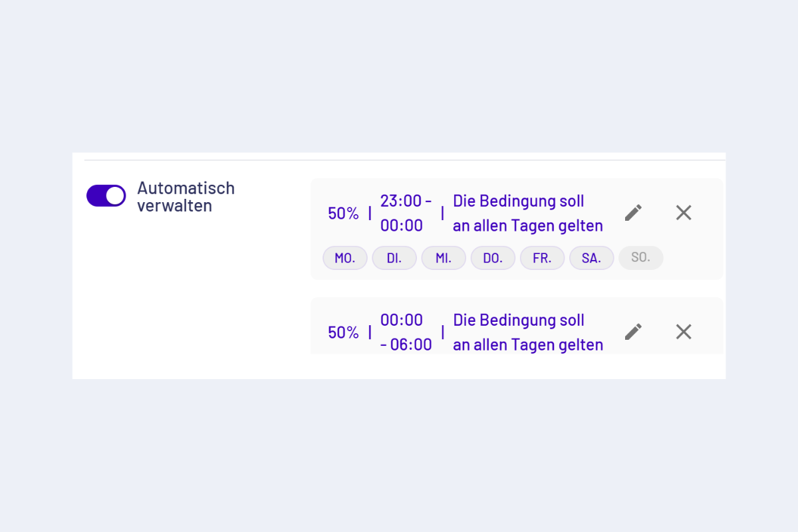Click the Automatisch verwalten label text

186,197
